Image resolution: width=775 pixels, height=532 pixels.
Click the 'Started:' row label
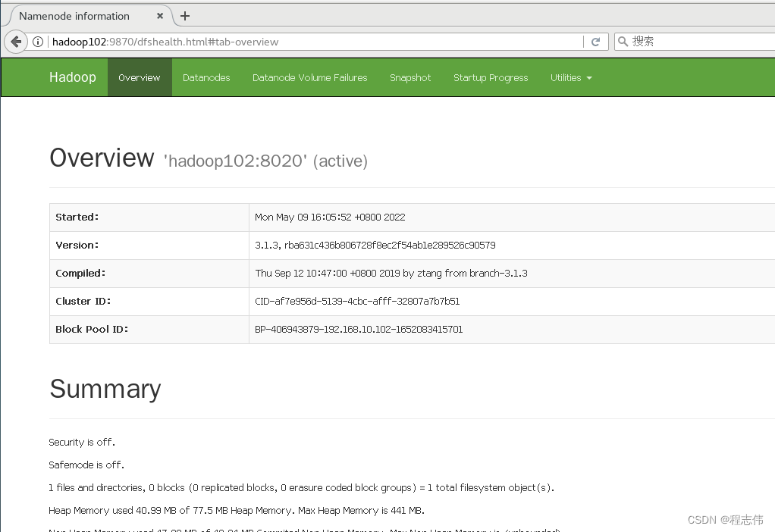tap(77, 217)
